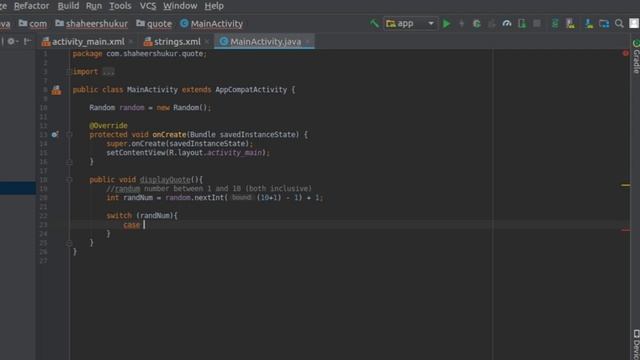Click the Profile app speedometer icon
This screenshot has width=640, height=360.
click(x=507, y=24)
